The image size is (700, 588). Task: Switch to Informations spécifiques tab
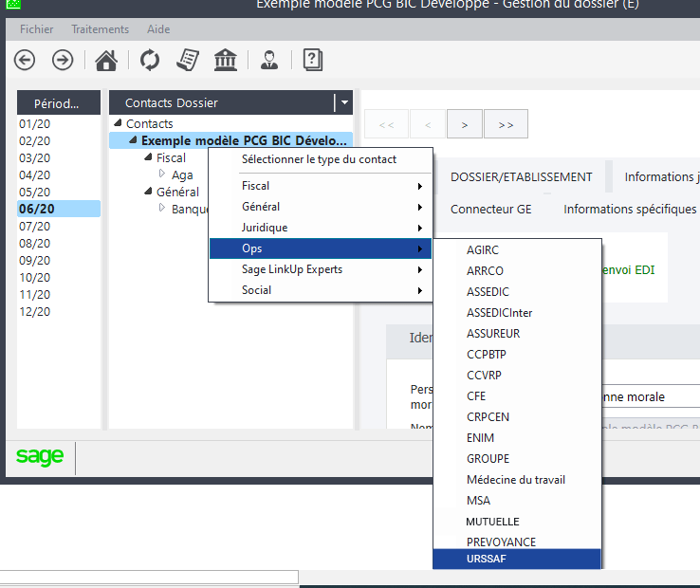click(630, 210)
